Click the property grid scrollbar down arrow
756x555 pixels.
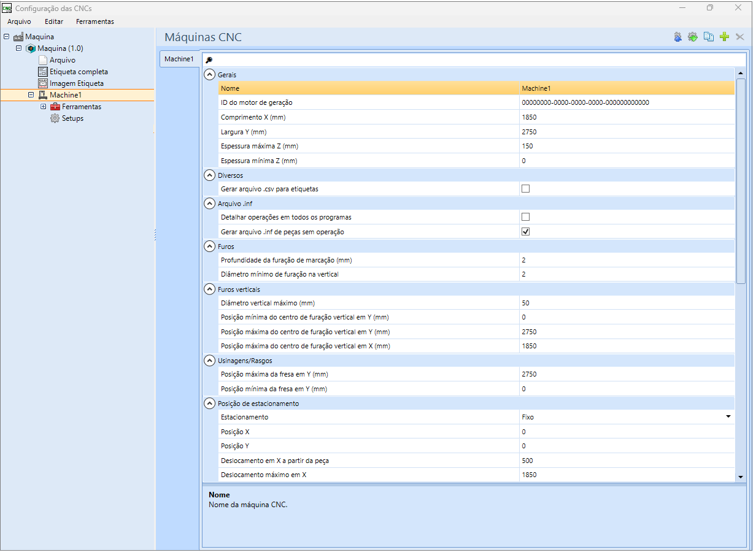[x=740, y=477]
